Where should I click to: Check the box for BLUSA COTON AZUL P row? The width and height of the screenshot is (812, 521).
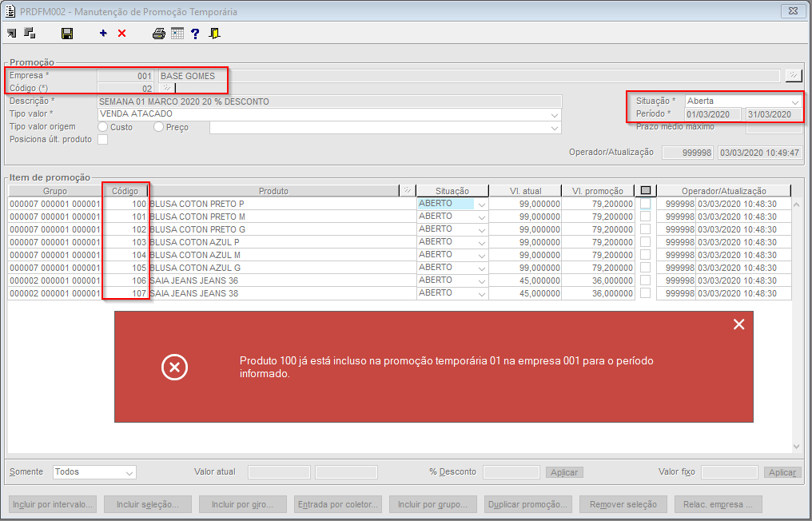(x=645, y=242)
